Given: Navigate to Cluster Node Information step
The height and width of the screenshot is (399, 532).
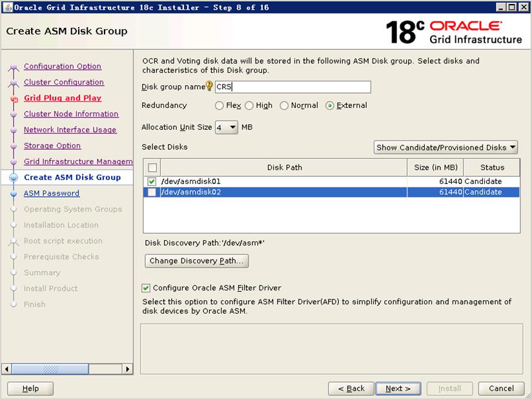Looking at the screenshot, I should 71,114.
